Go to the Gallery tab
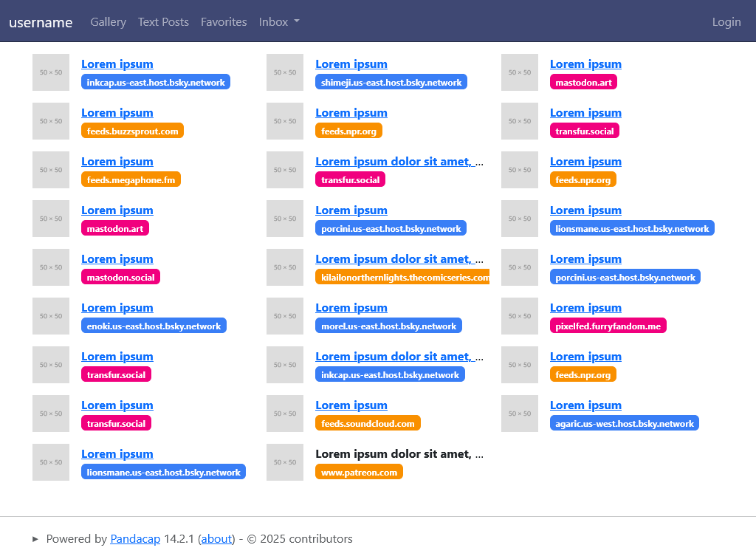756x559 pixels. 108,22
